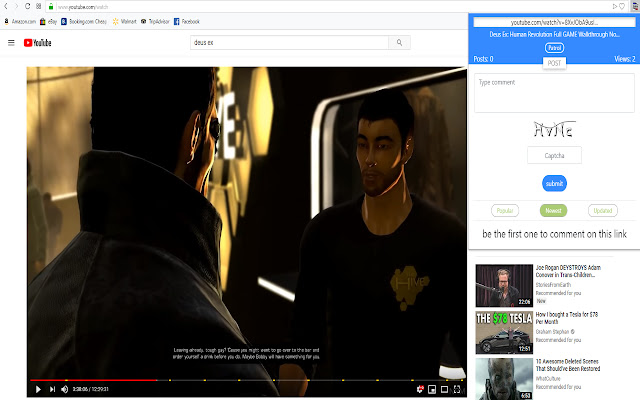This screenshot has width=640, height=400.
Task: Go back with the browser back arrow
Action: tap(6, 6)
